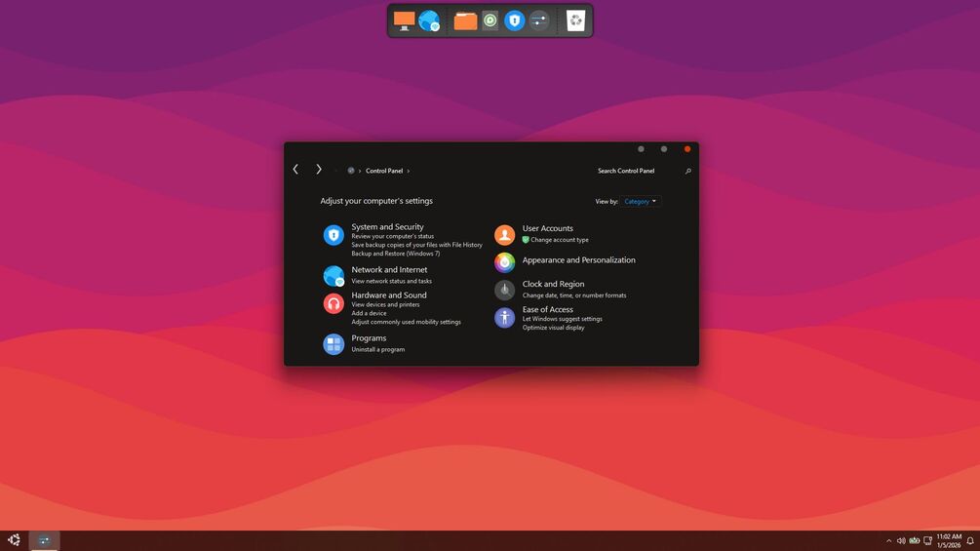The image size is (980, 551).
Task: Click Change date, time, or number formats
Action: (x=574, y=295)
